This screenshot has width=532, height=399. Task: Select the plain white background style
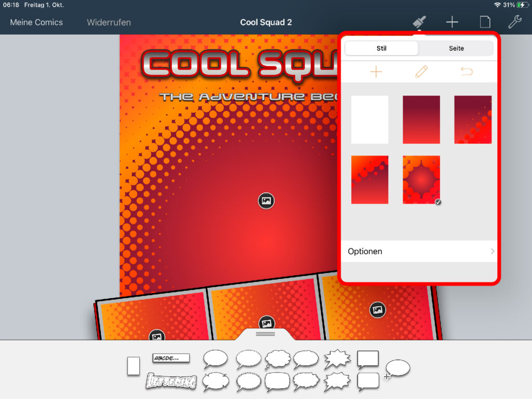click(x=369, y=119)
